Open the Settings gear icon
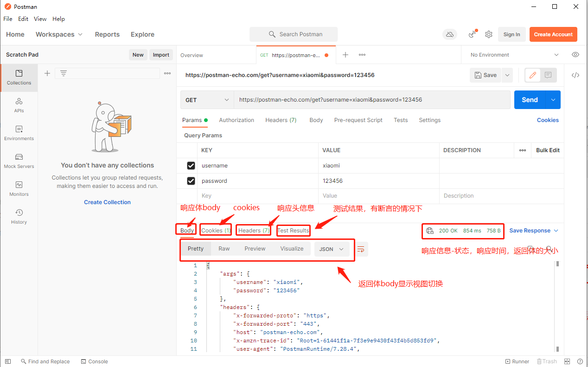The width and height of the screenshot is (588, 367). 489,34
